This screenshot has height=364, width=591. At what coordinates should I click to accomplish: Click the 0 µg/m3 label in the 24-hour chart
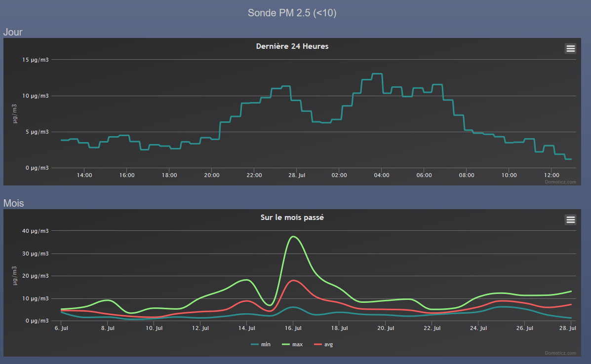[x=37, y=168]
